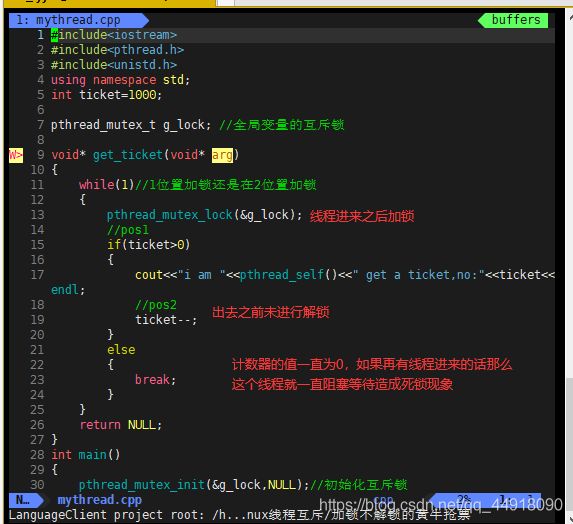
Task: Click the vertical scrollbar thumb on right edge
Action: click(x=569, y=444)
